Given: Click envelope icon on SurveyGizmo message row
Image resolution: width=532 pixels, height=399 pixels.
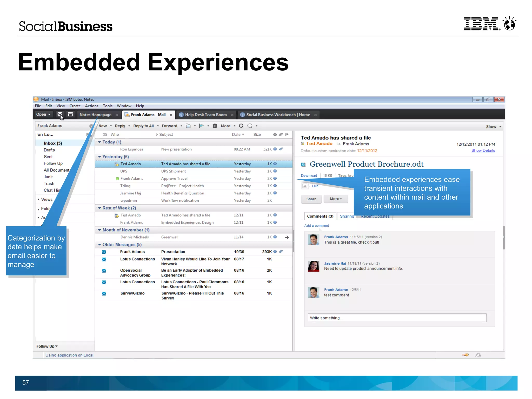Looking at the screenshot, I should [104, 294].
